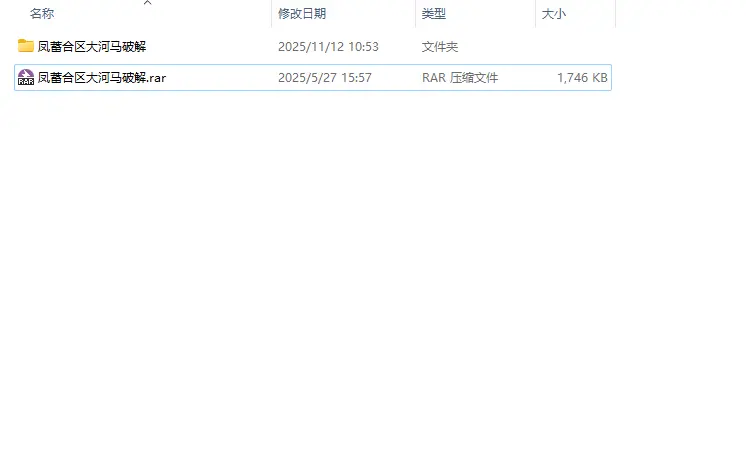Viewport: 746px width, 469px height.
Task: Click divider between 名称 and 修改日期 headers
Action: pyautogui.click(x=271, y=14)
